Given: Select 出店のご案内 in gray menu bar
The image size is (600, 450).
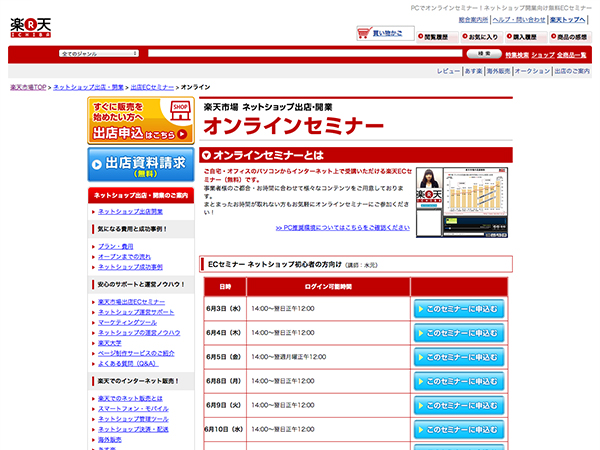Looking at the screenshot, I should (x=572, y=71).
